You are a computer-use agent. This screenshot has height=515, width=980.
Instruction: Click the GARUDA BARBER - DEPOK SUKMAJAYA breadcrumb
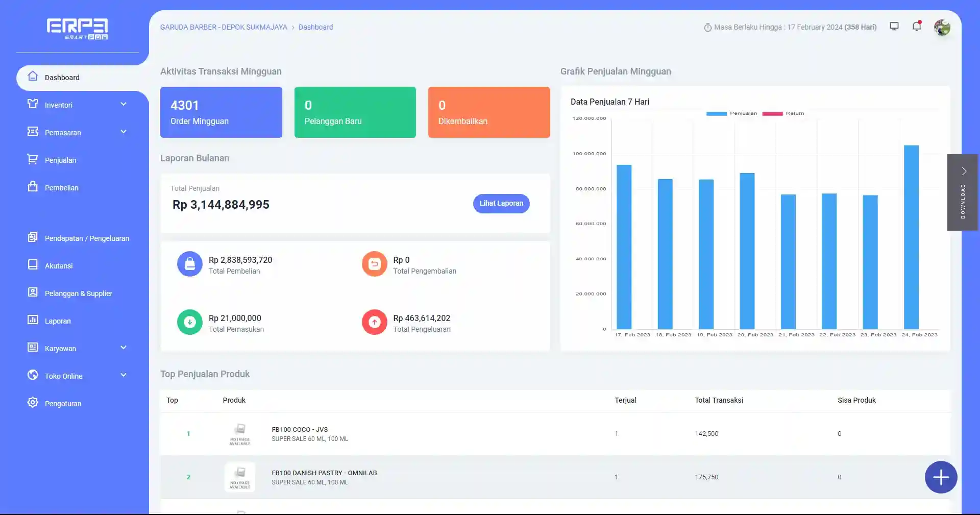coord(224,27)
